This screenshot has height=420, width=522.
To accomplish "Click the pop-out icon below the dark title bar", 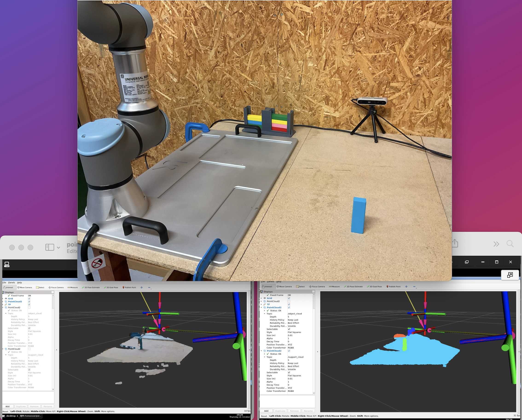I will coord(510,275).
